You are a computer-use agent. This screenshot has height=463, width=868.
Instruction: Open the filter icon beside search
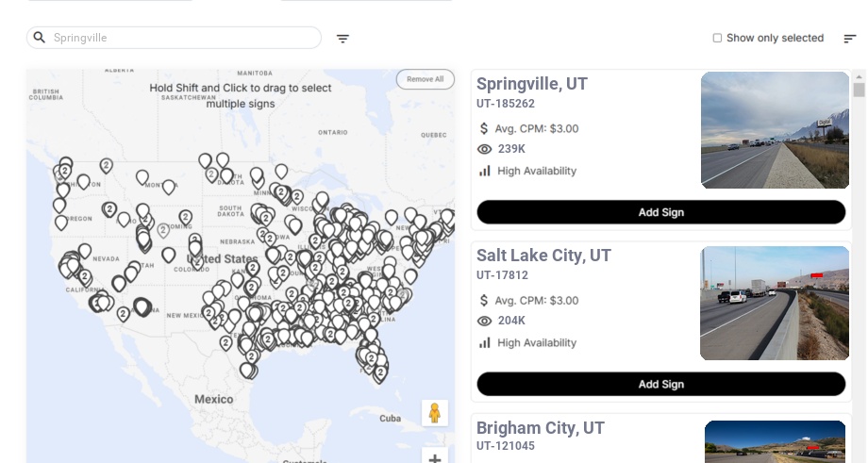point(343,39)
